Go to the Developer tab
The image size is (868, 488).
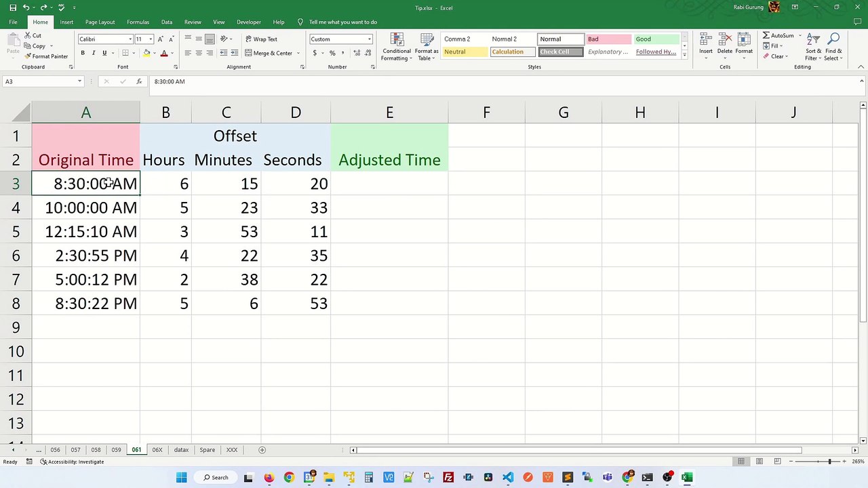pos(249,22)
